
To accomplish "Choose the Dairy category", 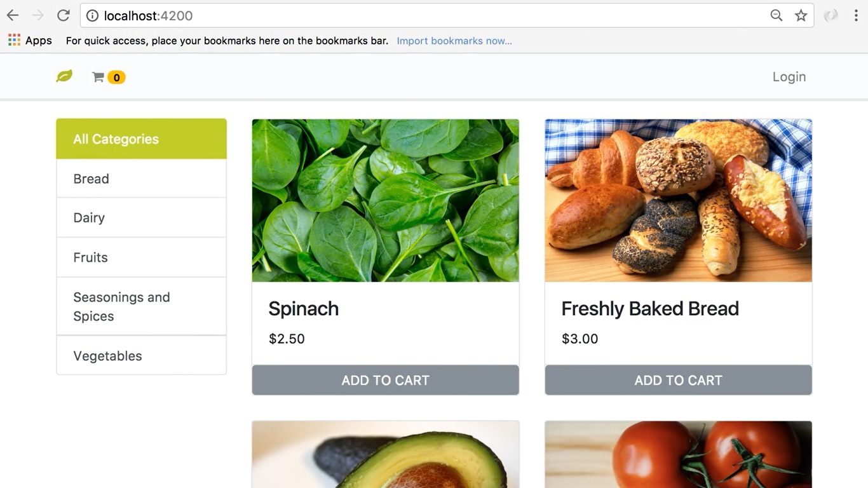I will pyautogui.click(x=141, y=217).
